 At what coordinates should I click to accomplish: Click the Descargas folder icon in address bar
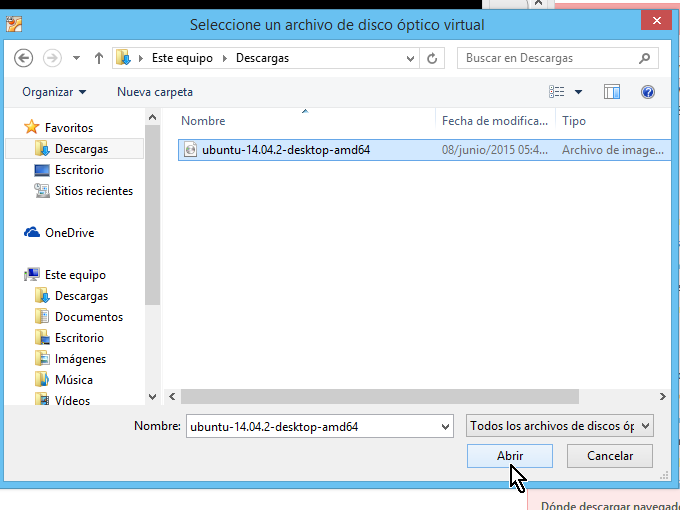(x=124, y=58)
